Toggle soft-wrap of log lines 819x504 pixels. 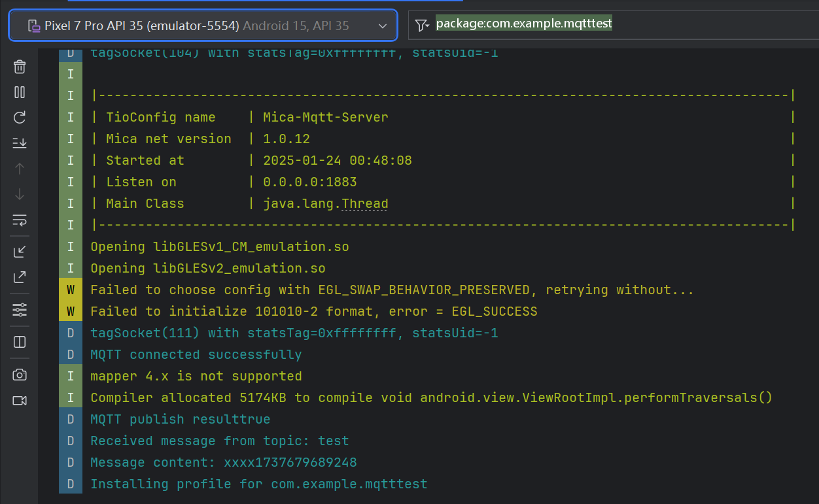click(20, 220)
